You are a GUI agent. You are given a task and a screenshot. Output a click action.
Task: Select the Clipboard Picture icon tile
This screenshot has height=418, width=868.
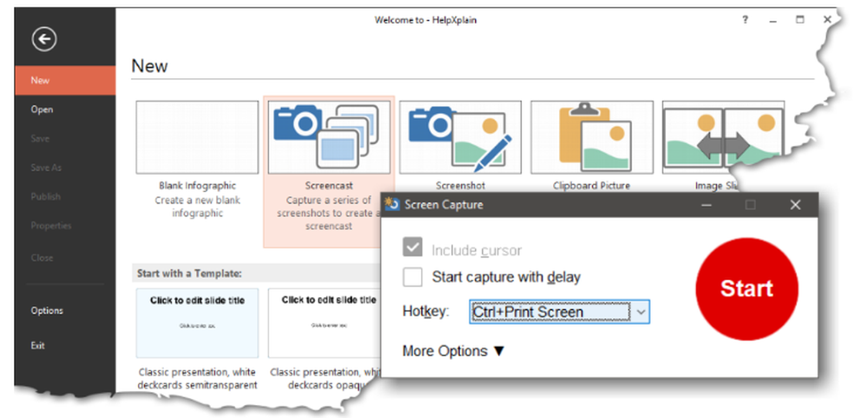click(x=592, y=137)
